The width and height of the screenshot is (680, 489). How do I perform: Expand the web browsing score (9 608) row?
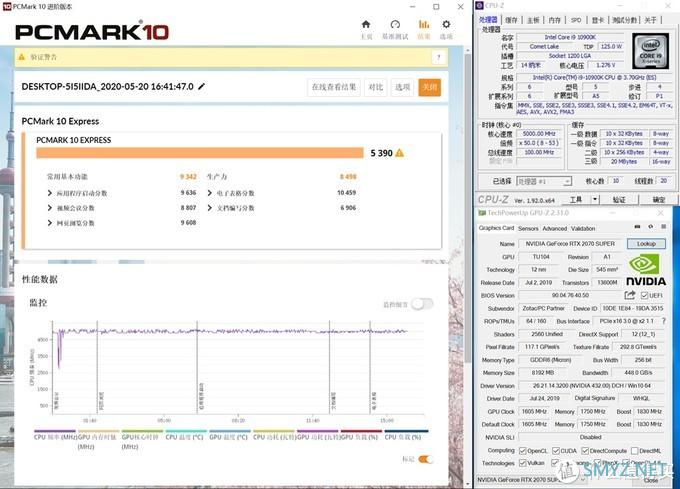pyautogui.click(x=50, y=223)
